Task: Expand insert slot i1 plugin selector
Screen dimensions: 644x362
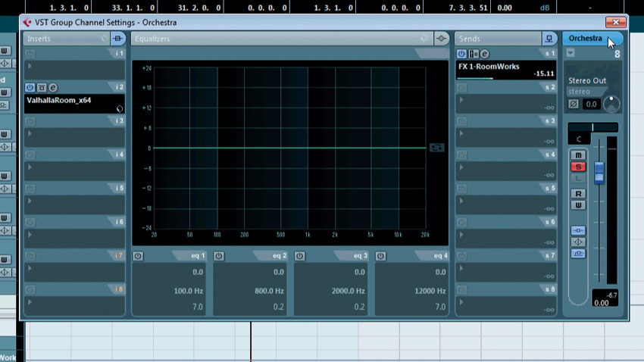Action: 30,65
